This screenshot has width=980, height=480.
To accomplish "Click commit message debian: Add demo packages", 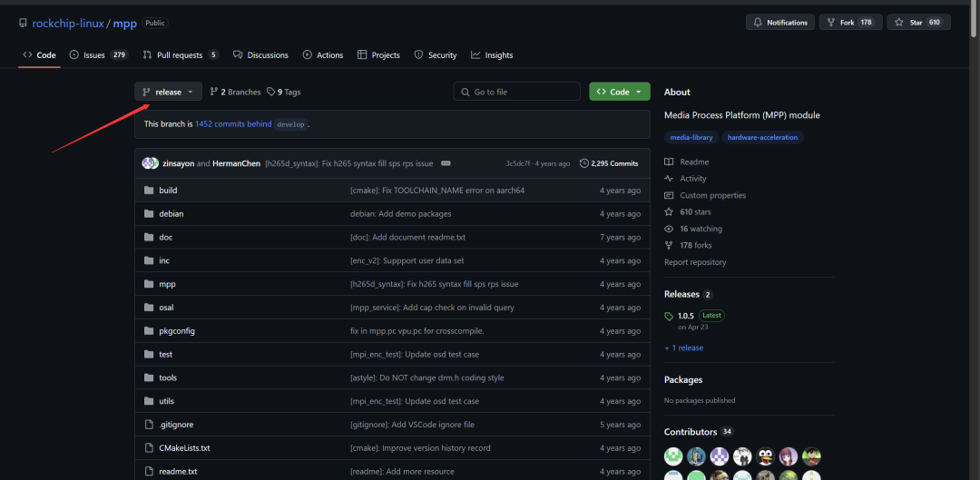I will [401, 214].
